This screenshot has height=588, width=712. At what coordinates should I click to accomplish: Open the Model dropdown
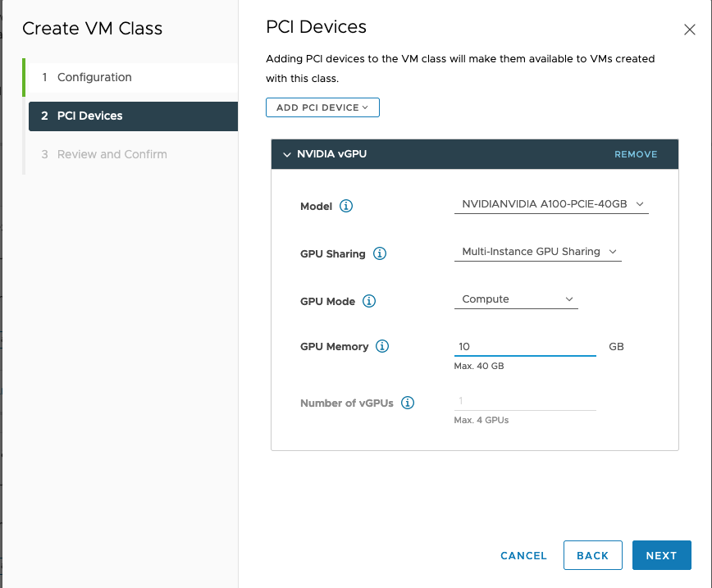pos(551,203)
